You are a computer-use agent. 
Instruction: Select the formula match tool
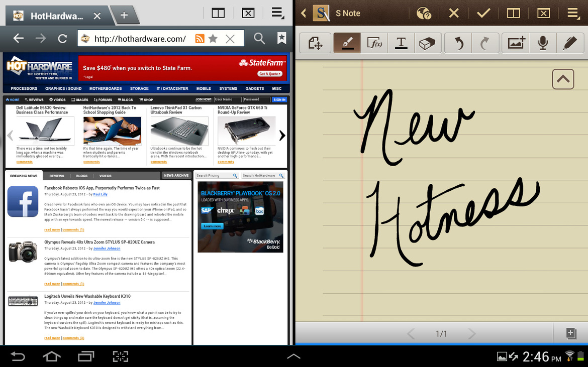(x=374, y=43)
